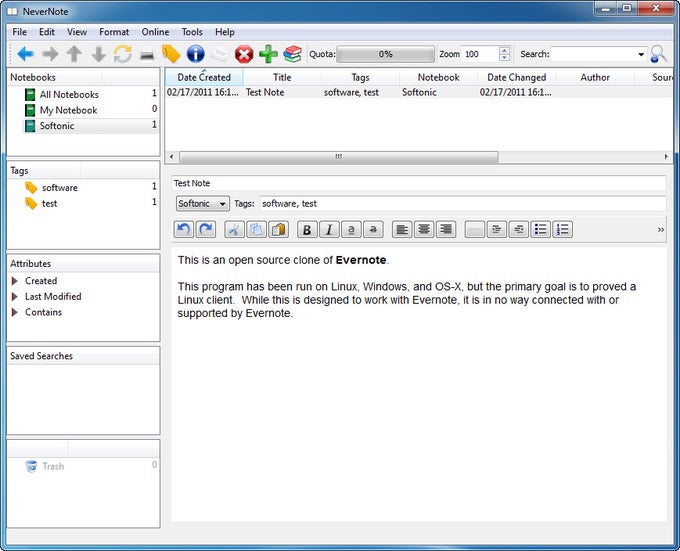Increase zoom with spinner up arrow

[504, 50]
